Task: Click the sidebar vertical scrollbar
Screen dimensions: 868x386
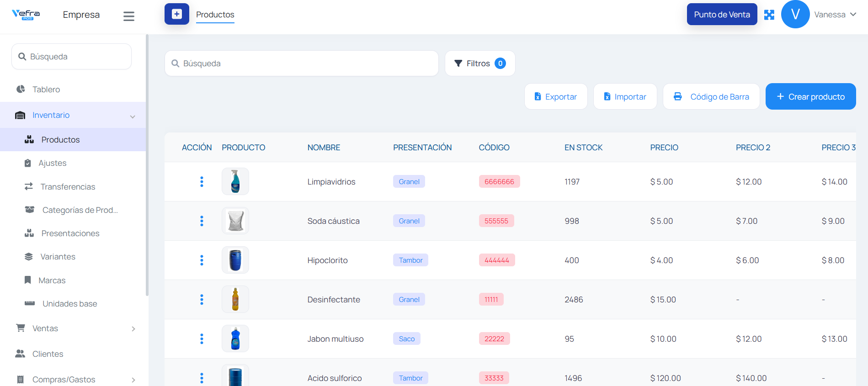Action: [147, 165]
